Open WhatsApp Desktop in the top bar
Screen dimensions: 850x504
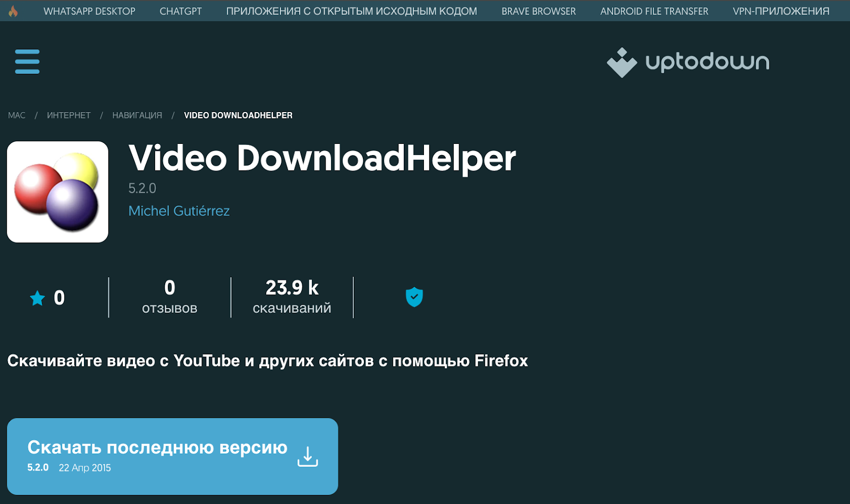[x=89, y=11]
